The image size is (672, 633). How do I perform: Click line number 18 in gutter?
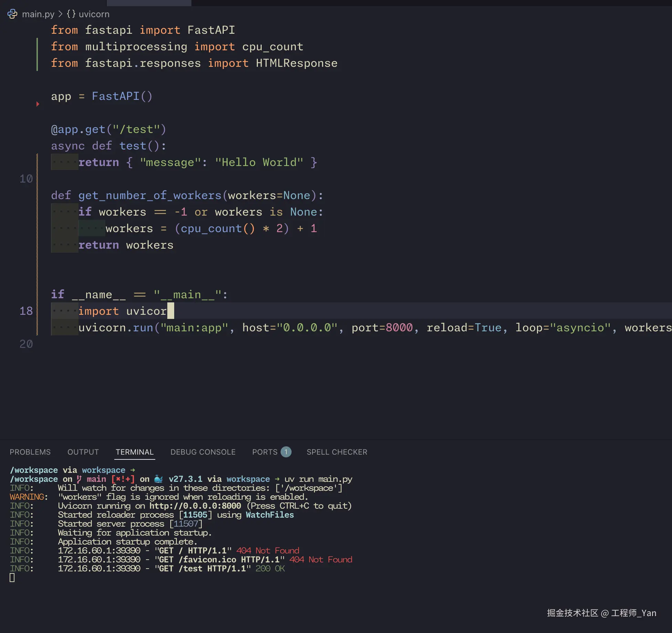[26, 311]
